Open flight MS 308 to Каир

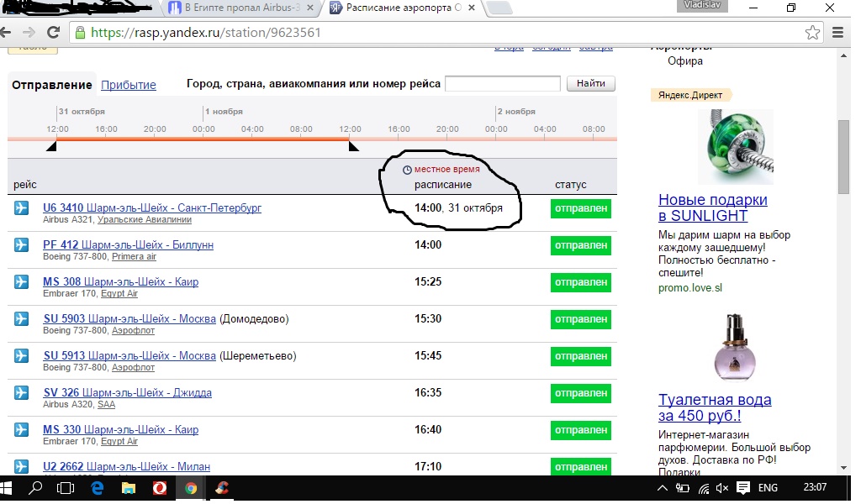point(121,282)
